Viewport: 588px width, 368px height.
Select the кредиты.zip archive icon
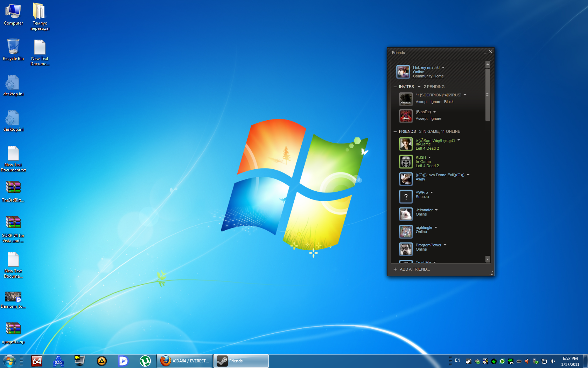tap(13, 333)
